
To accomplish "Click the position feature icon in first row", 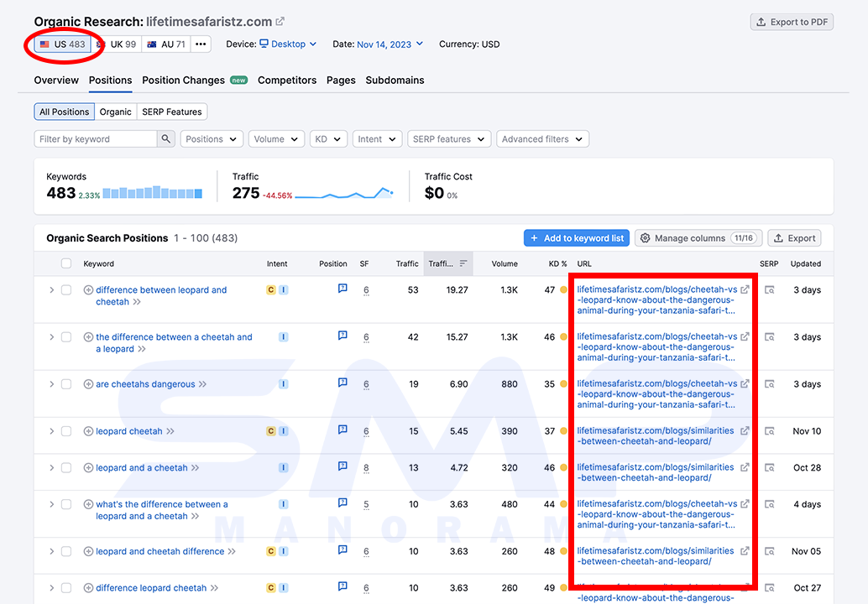I will [342, 289].
